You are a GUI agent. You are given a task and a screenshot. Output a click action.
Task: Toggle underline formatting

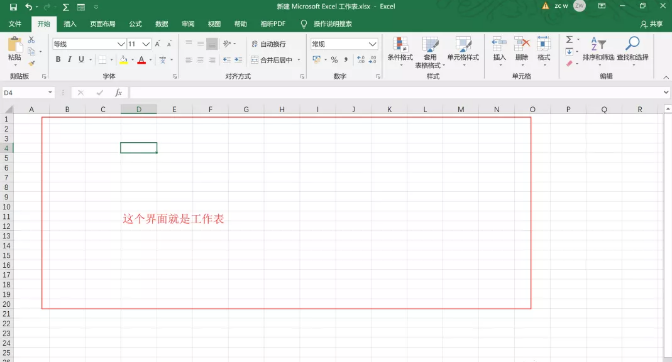tap(81, 60)
